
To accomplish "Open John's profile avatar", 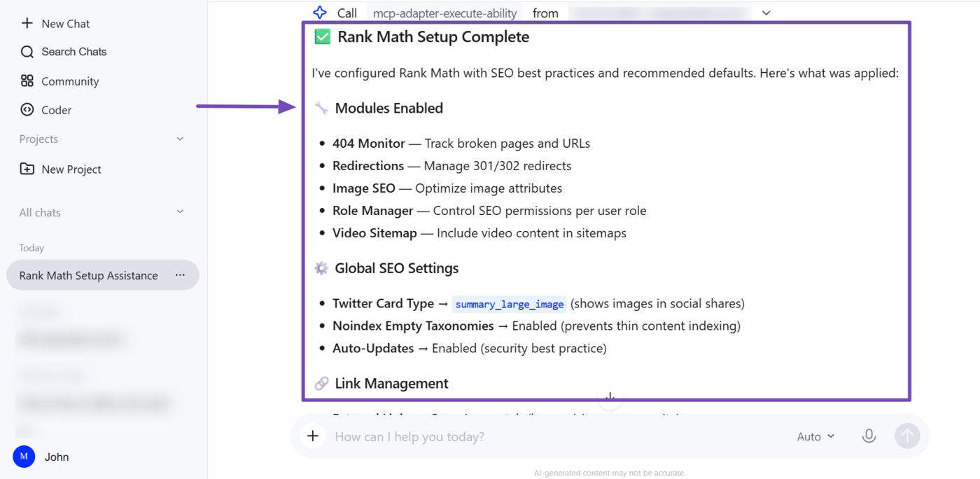I will (24, 457).
